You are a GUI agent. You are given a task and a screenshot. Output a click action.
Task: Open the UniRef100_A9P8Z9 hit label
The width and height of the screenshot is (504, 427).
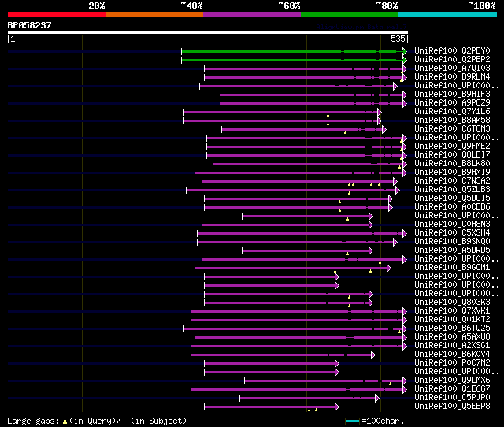pyautogui.click(x=452, y=103)
